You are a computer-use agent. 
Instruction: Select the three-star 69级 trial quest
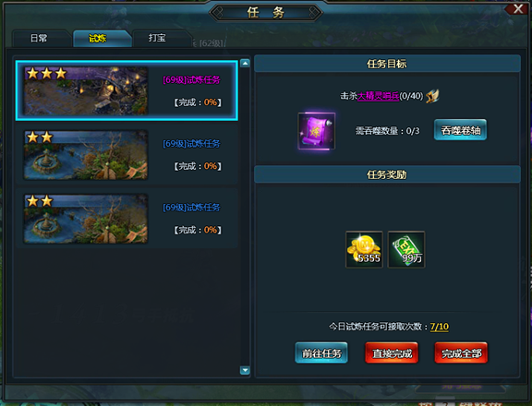(x=127, y=90)
